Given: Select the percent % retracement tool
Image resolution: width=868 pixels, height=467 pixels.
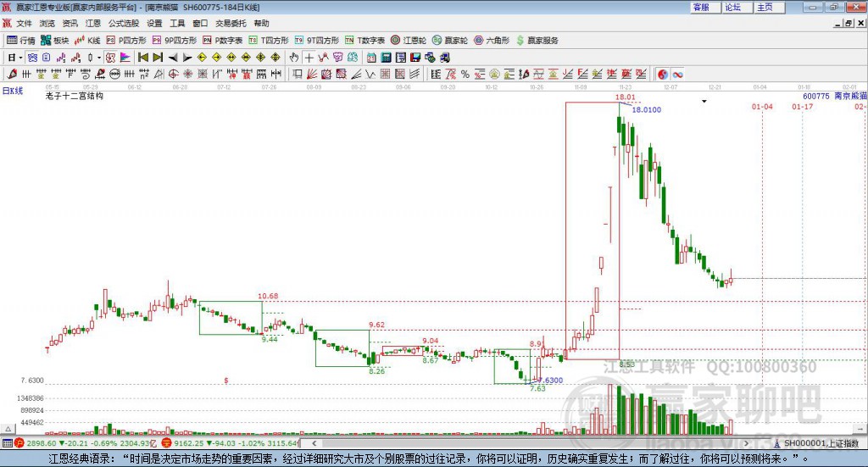Looking at the screenshot, I should [x=465, y=74].
